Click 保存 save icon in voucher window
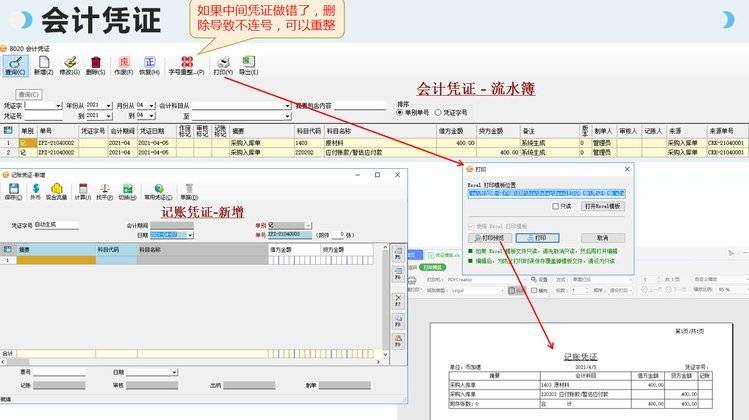This screenshot has width=749, height=420. point(15,188)
